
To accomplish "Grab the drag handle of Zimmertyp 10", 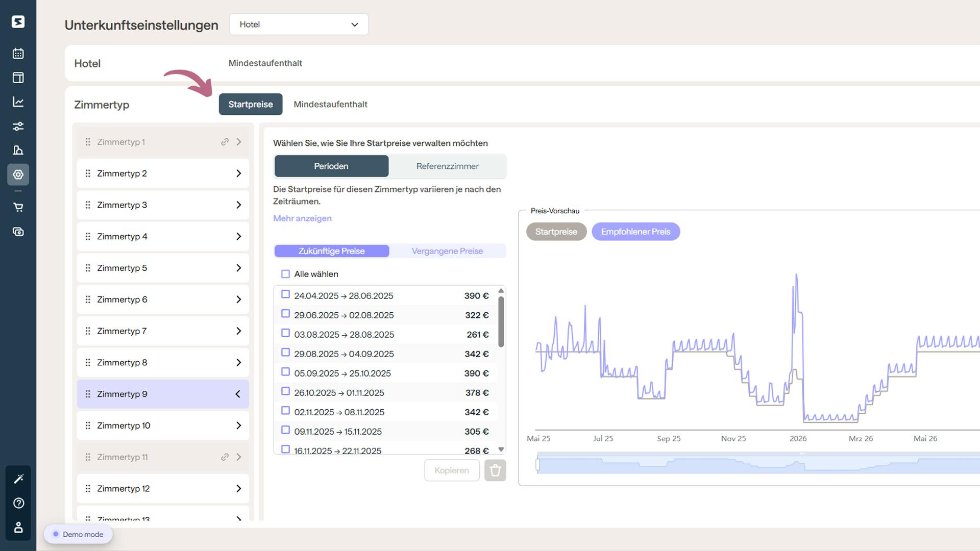I will [88, 425].
